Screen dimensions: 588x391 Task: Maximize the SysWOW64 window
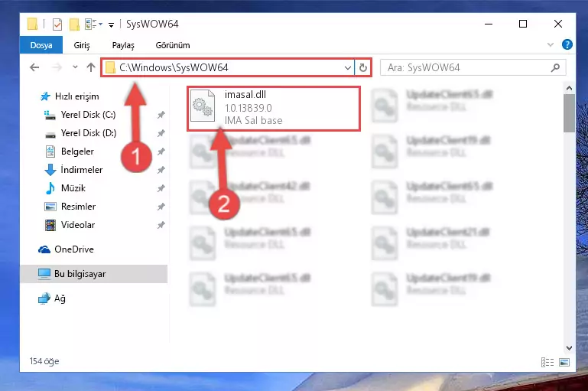[523, 24]
